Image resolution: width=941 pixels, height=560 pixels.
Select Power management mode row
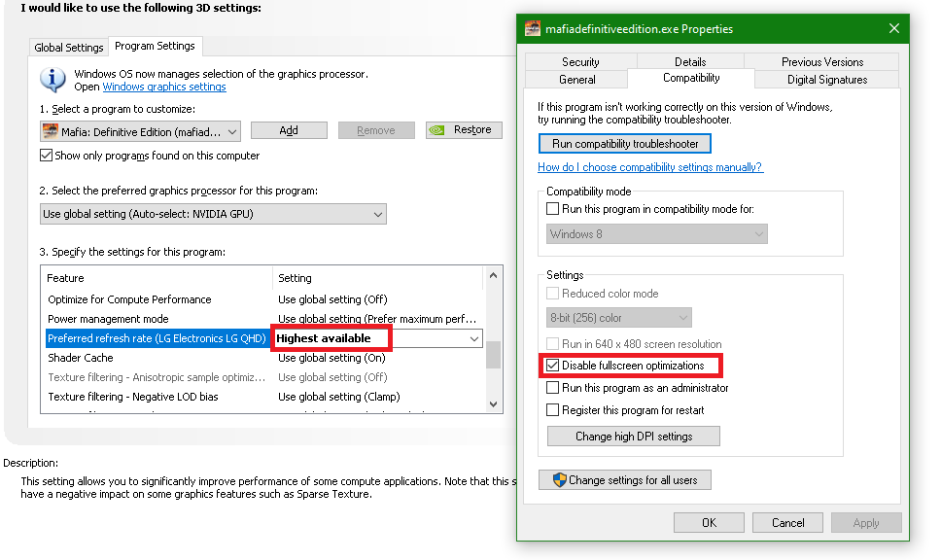pos(262,319)
